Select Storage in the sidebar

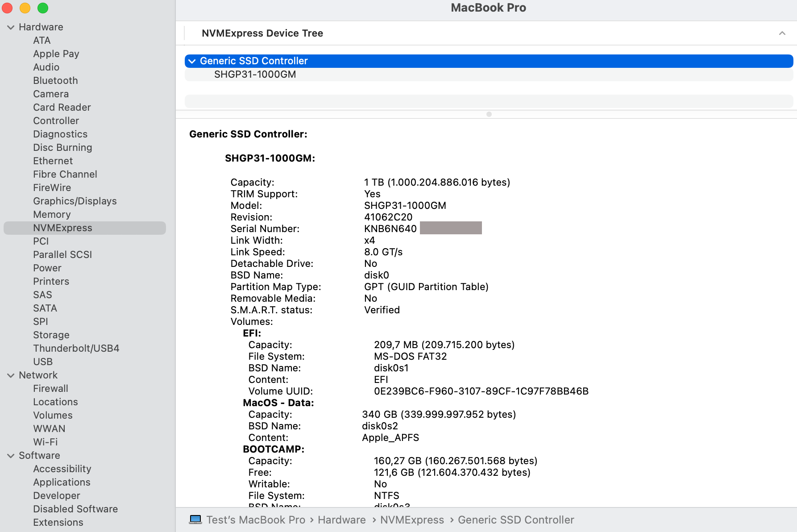(x=51, y=335)
